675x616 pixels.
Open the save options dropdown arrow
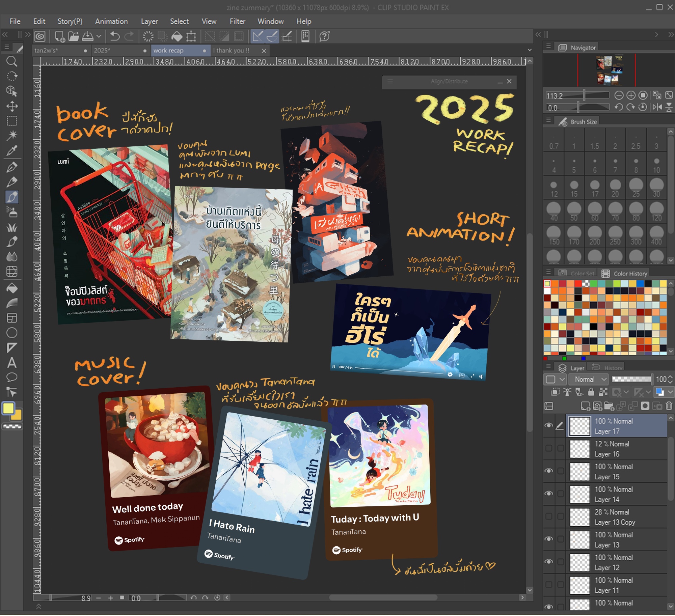(99, 36)
